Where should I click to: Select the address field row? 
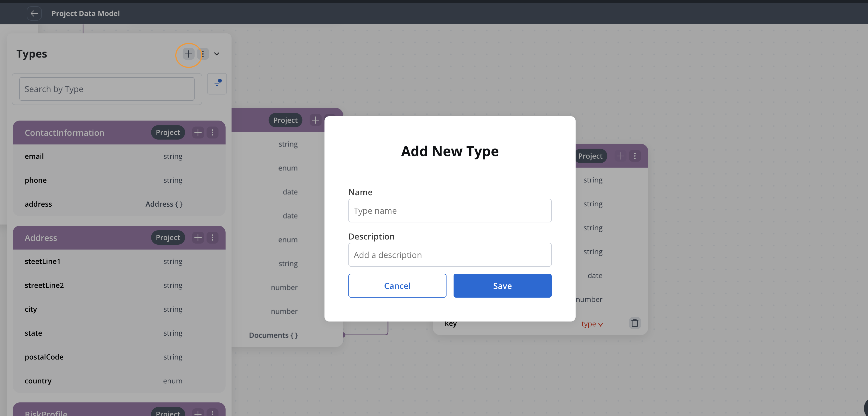(x=119, y=204)
